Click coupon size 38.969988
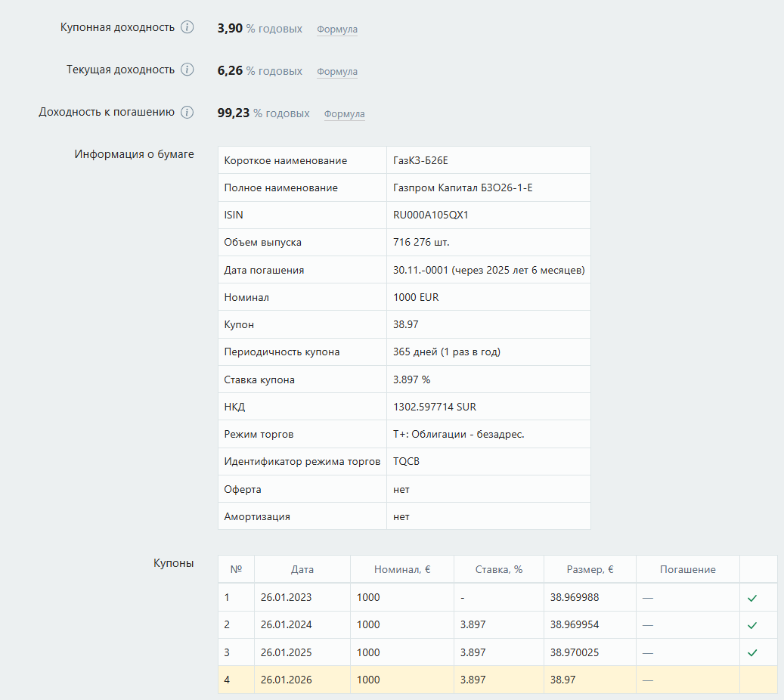This screenshot has width=784, height=700. [575, 597]
